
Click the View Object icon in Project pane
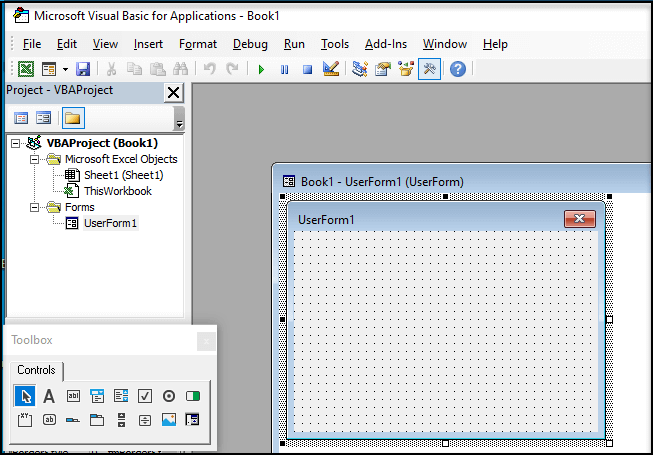43,118
